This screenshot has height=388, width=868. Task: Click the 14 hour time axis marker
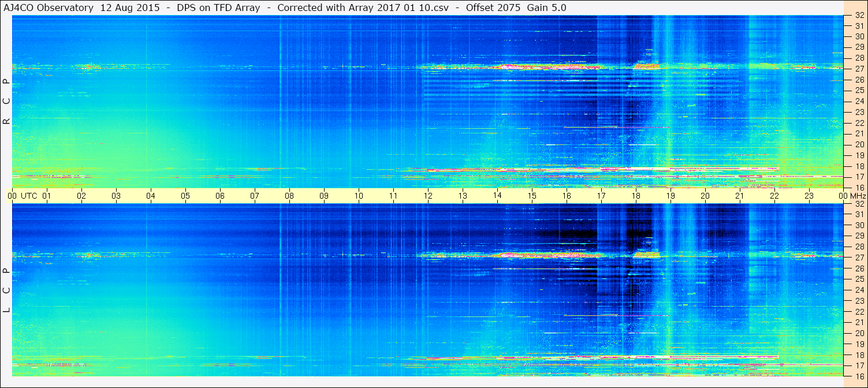(x=497, y=196)
